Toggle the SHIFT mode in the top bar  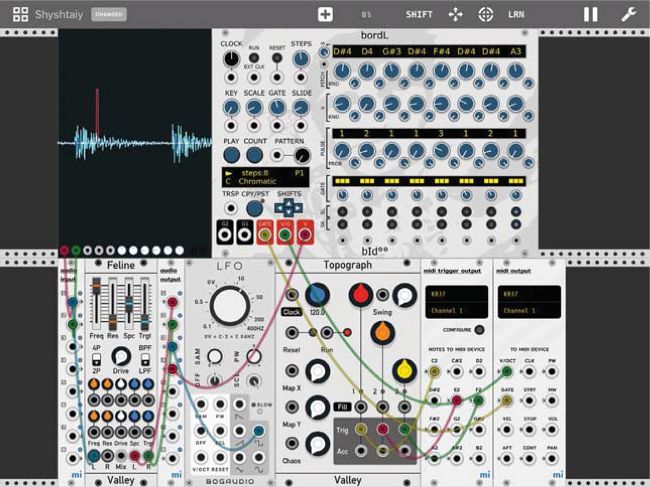pos(419,15)
